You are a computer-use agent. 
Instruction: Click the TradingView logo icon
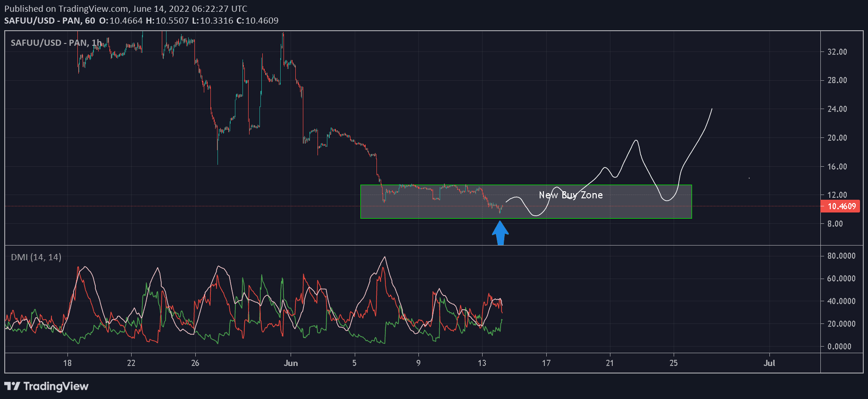pyautogui.click(x=12, y=386)
